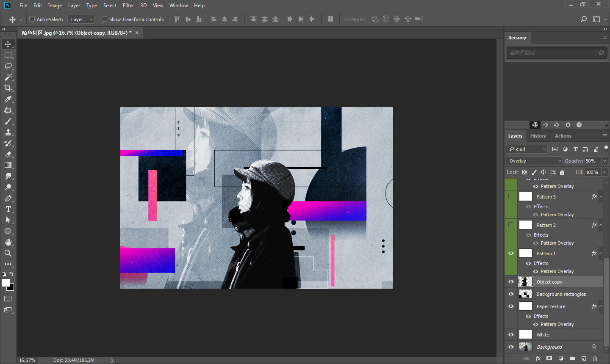The height and width of the screenshot is (364, 610).
Task: Collapse Pattern 1 layer effects
Action: coord(601,253)
